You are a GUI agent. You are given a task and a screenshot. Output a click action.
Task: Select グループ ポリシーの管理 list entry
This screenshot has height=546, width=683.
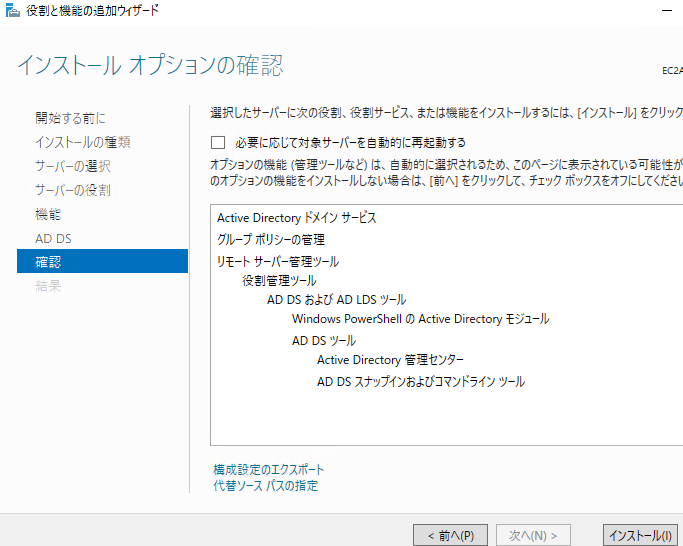point(270,239)
